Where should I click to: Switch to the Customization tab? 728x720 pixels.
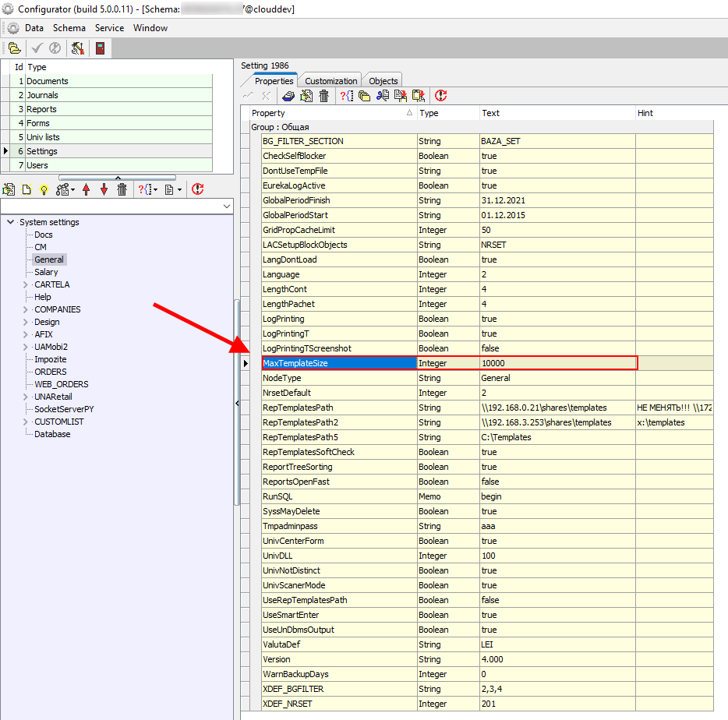(x=330, y=81)
